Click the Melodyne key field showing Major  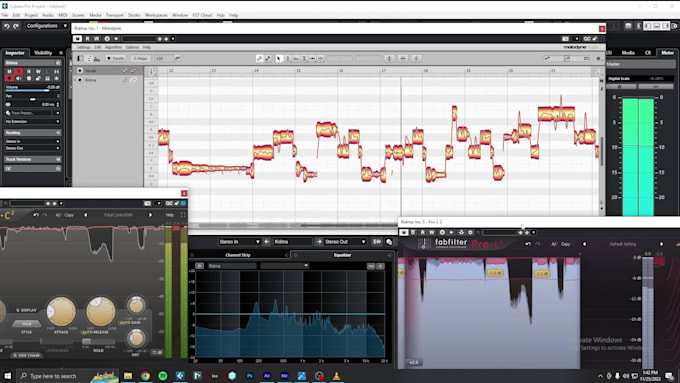point(140,58)
